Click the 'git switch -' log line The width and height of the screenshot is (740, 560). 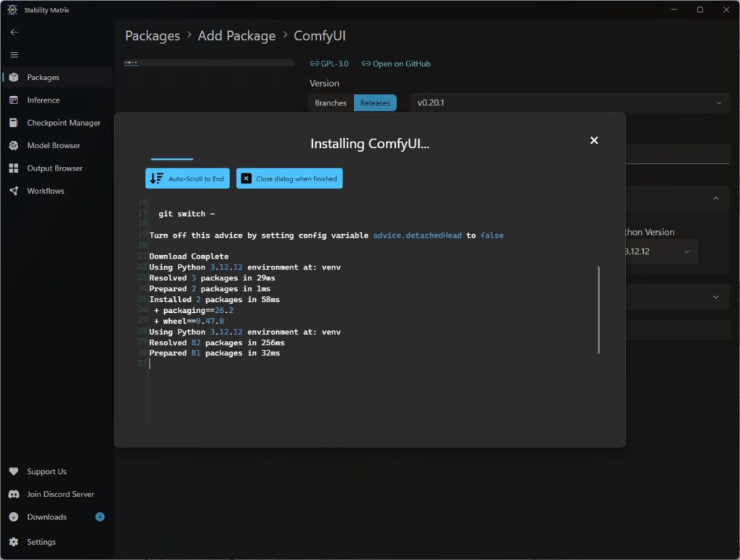pos(186,214)
